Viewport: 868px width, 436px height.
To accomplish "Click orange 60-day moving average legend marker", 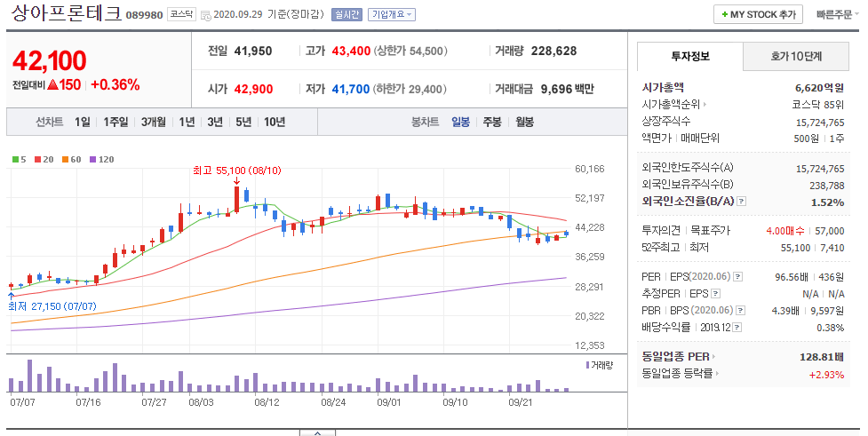I will click(65, 159).
